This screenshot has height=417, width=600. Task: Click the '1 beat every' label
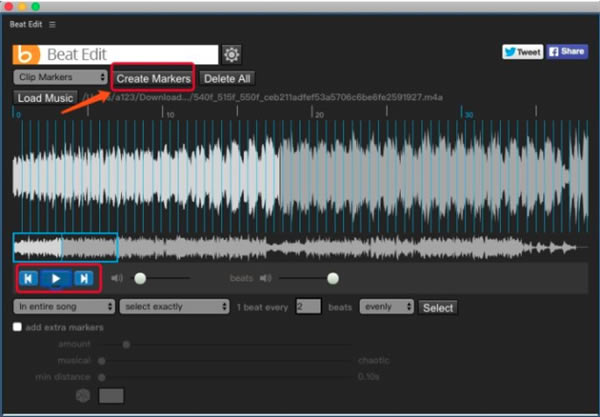[x=262, y=307]
